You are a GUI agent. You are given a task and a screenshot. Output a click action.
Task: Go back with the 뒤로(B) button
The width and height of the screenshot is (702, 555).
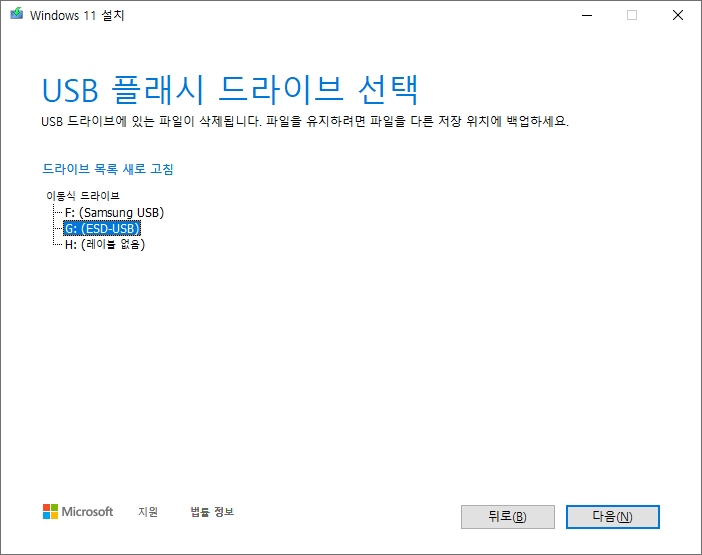coord(508,517)
